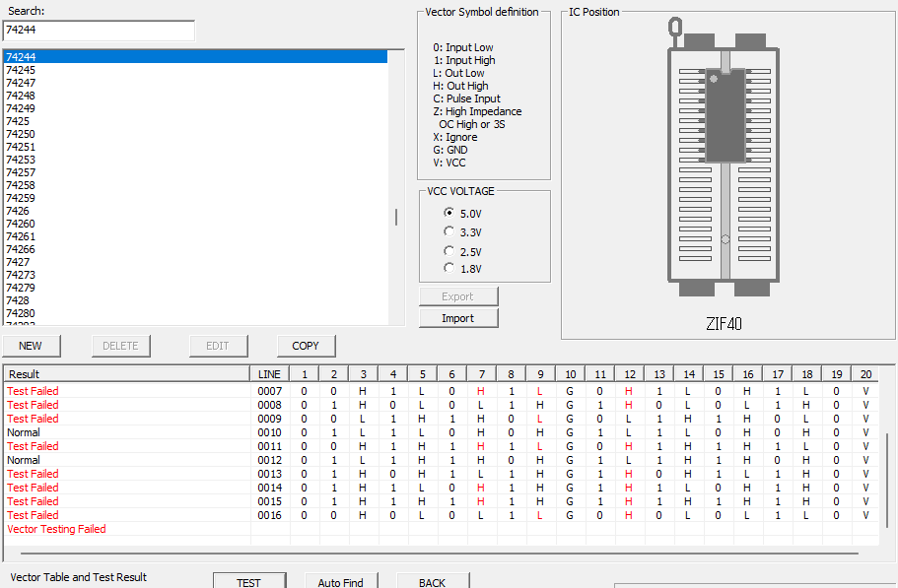Select 7425 in the chip list
The image size is (898, 588).
[x=195, y=121]
